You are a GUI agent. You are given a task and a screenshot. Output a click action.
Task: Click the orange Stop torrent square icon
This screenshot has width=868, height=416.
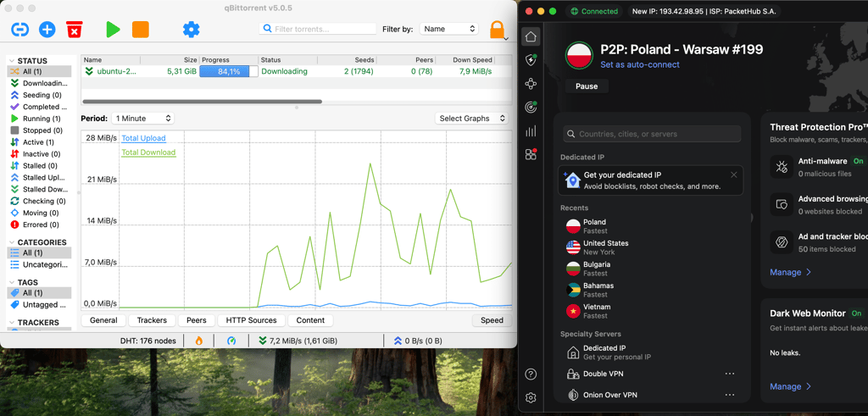click(141, 30)
